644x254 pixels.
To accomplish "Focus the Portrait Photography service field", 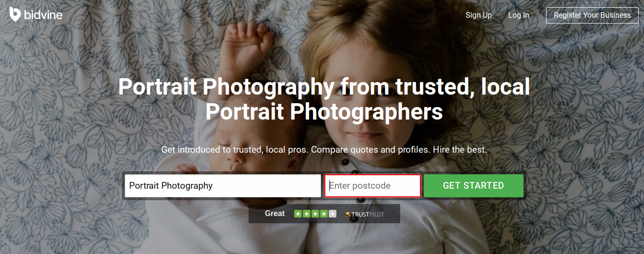I will pos(223,186).
